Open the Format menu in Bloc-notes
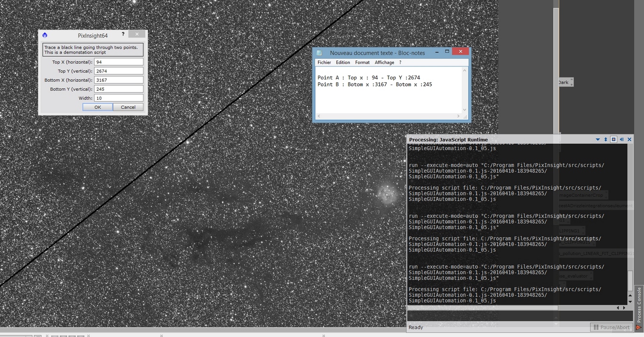This screenshot has width=644, height=337. (362, 63)
